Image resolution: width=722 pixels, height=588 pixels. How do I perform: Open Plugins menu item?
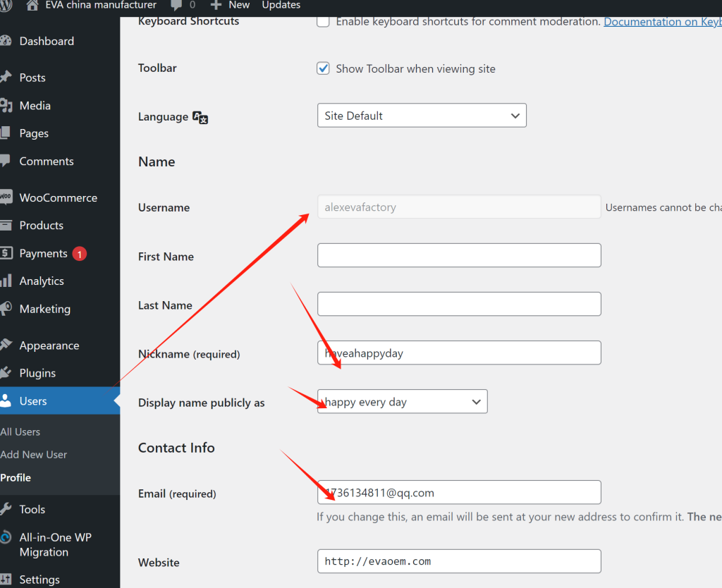[37, 373]
